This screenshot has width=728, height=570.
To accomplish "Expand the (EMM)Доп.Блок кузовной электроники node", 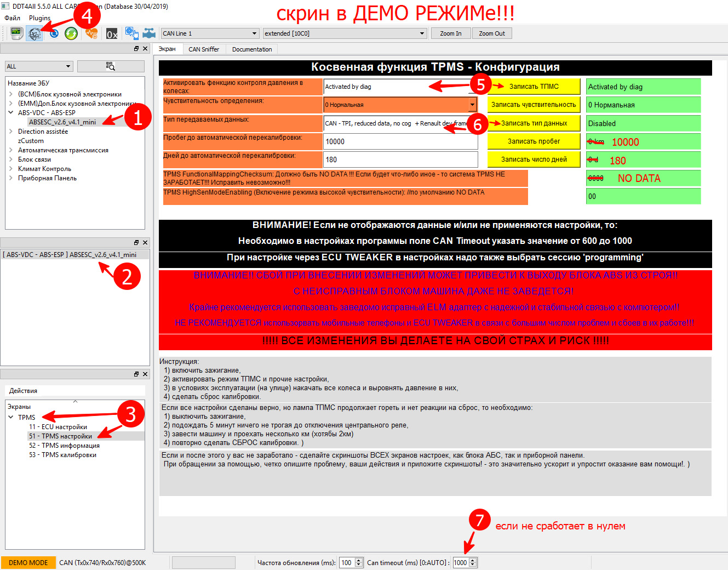I will [10, 104].
